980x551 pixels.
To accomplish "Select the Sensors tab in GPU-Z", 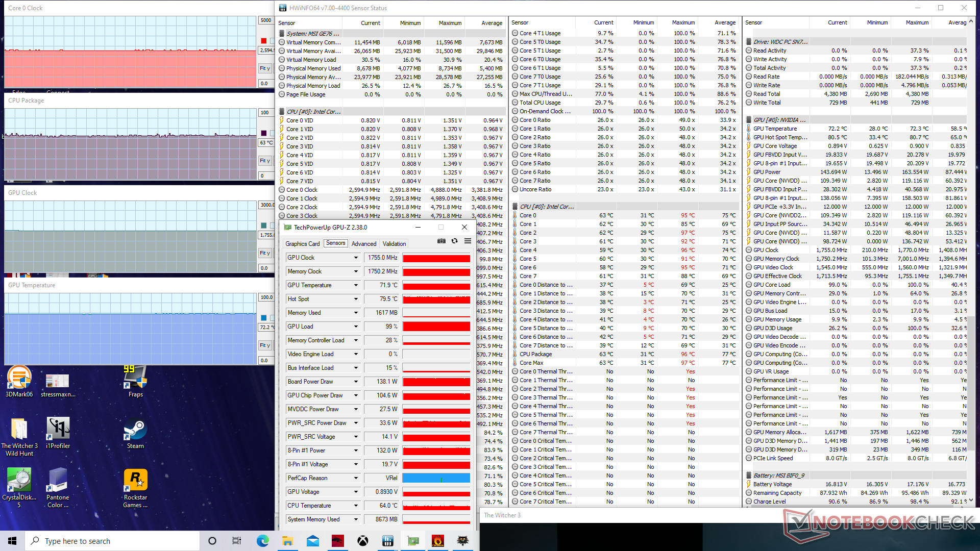I will pyautogui.click(x=335, y=243).
